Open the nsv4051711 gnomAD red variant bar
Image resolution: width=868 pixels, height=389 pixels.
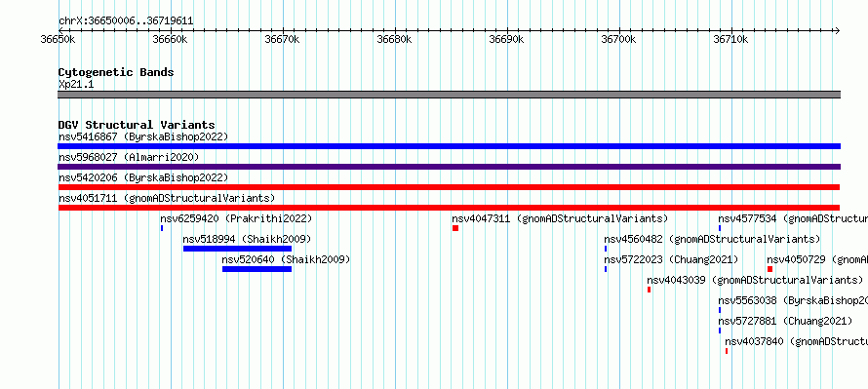(x=449, y=208)
